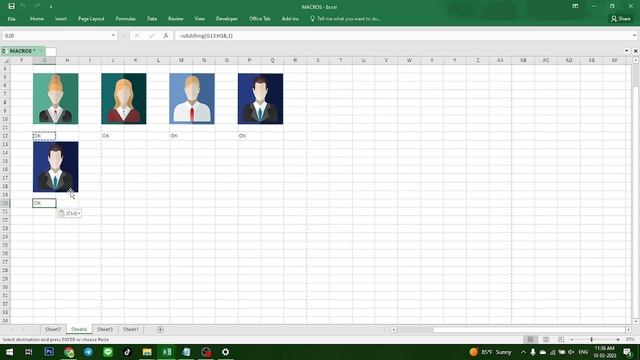Click the Tell me what you want to do box

tap(345, 19)
